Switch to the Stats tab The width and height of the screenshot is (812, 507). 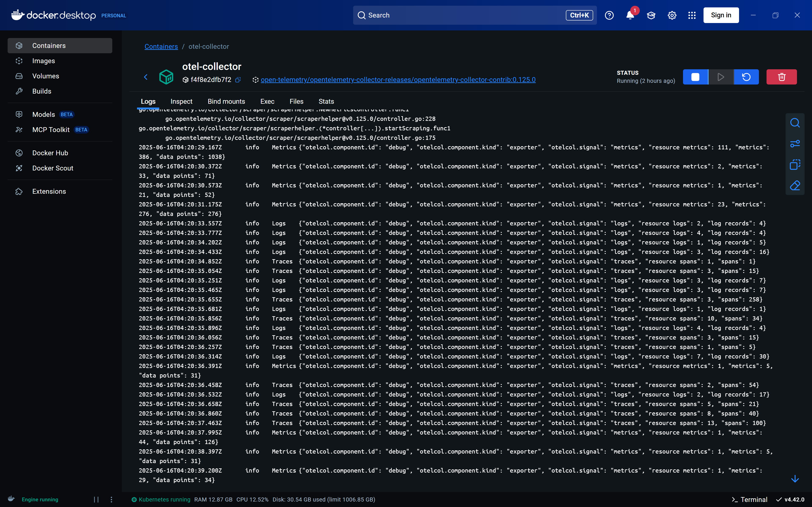tap(326, 101)
